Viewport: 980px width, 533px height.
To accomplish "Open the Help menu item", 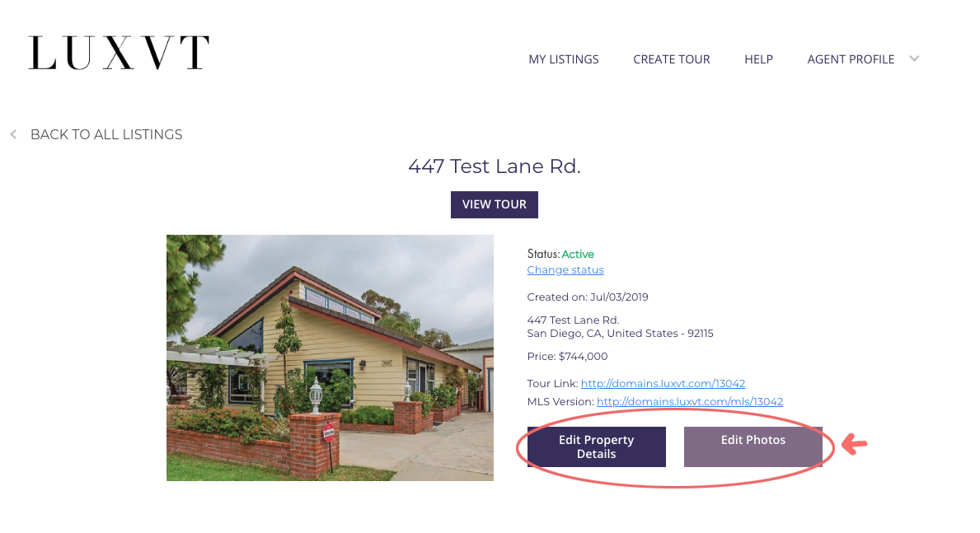I will point(758,59).
